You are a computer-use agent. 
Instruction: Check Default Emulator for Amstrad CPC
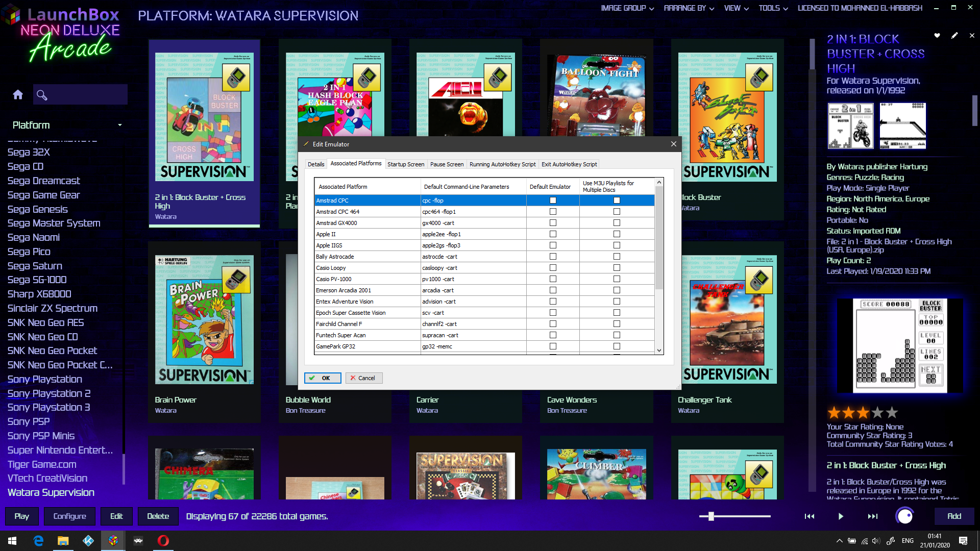click(x=553, y=201)
